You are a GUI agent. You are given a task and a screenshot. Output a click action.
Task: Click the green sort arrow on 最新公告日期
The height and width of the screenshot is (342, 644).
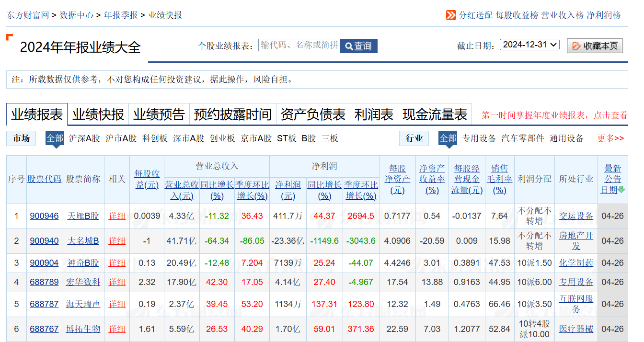point(621,190)
